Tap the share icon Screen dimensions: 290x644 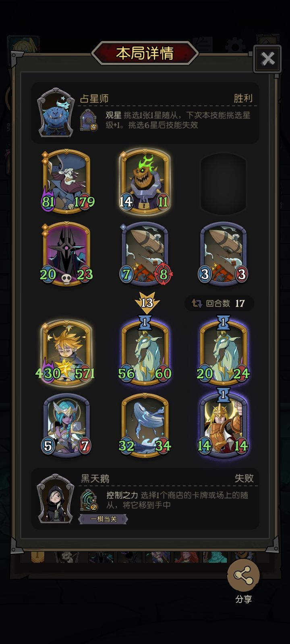(x=243, y=576)
